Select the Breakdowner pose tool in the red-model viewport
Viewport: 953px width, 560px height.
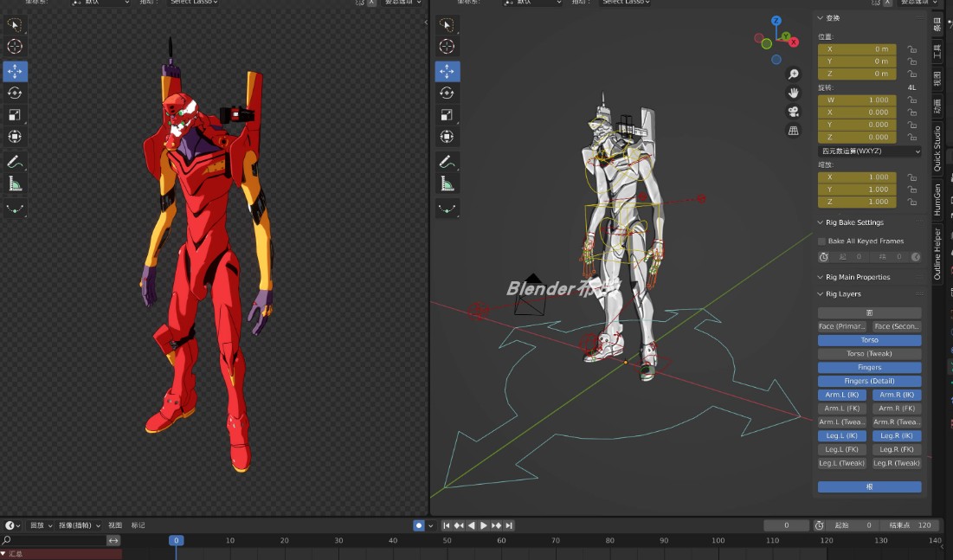[15, 209]
